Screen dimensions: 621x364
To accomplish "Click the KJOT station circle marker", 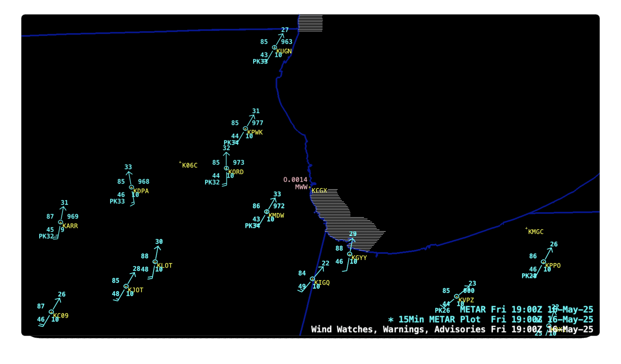I will [126, 286].
